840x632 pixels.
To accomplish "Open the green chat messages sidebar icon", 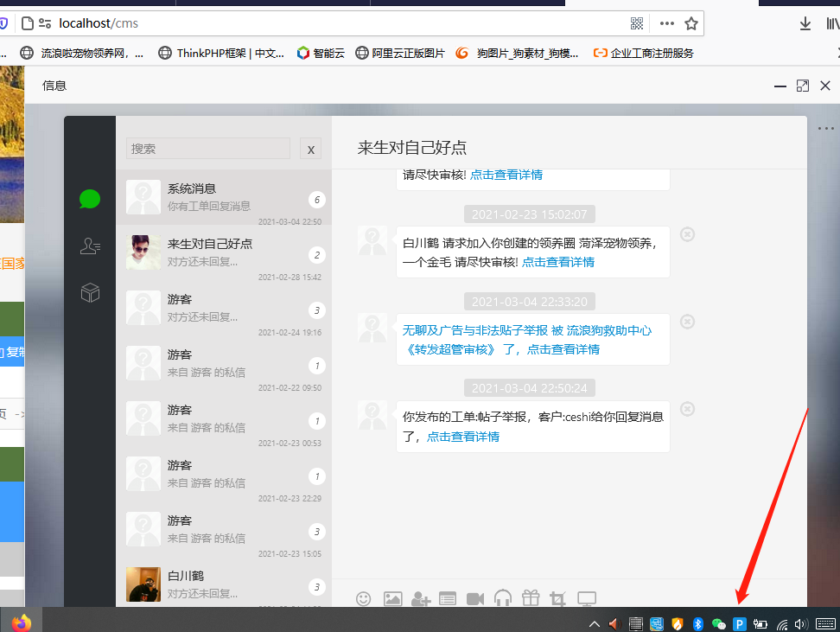I will (90, 200).
